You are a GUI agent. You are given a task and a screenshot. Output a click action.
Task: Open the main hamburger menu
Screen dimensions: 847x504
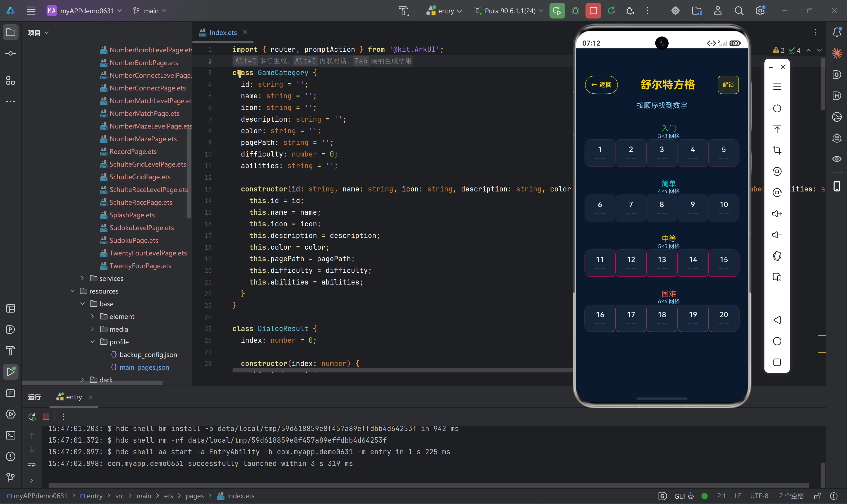click(x=31, y=11)
